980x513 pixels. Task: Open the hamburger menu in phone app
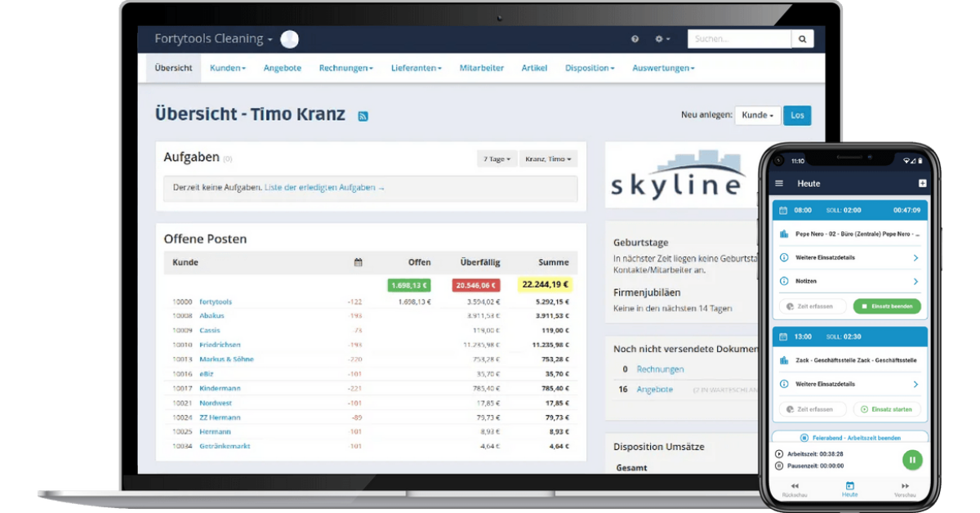(779, 184)
